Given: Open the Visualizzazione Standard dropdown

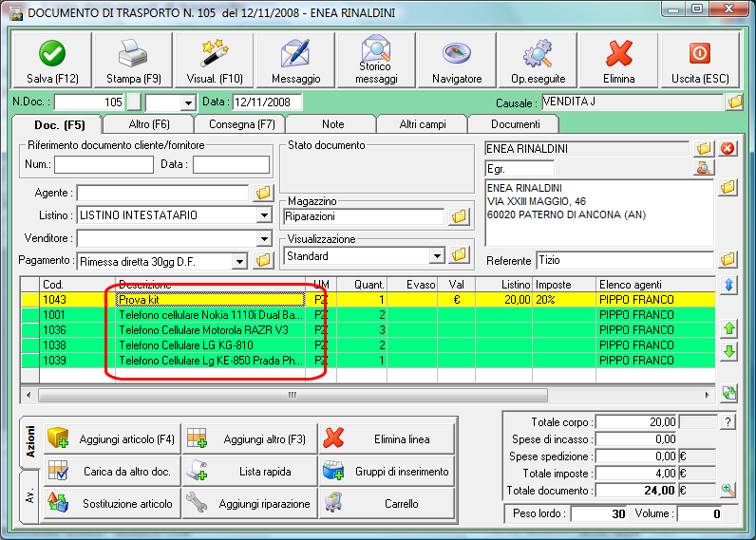Looking at the screenshot, I should 437,256.
